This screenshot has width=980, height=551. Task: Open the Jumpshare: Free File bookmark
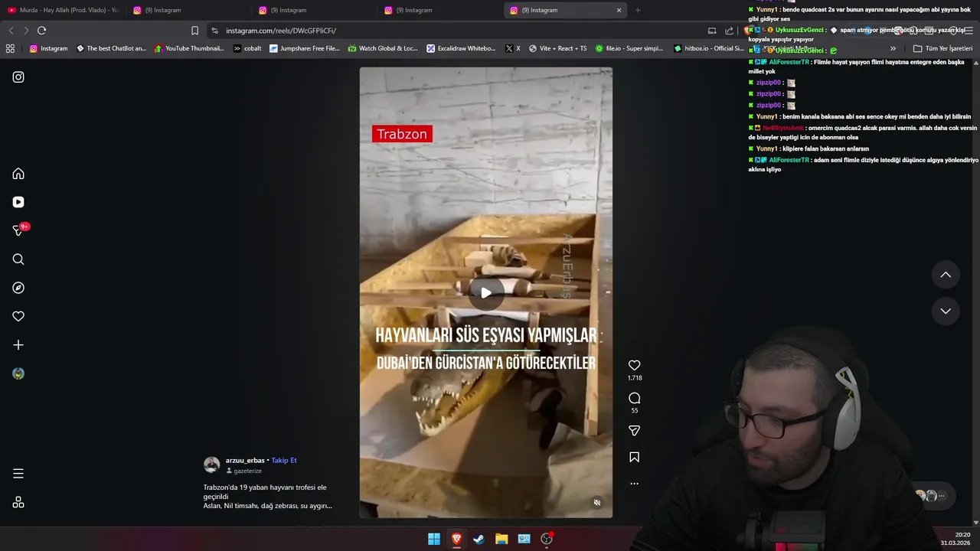(x=305, y=48)
